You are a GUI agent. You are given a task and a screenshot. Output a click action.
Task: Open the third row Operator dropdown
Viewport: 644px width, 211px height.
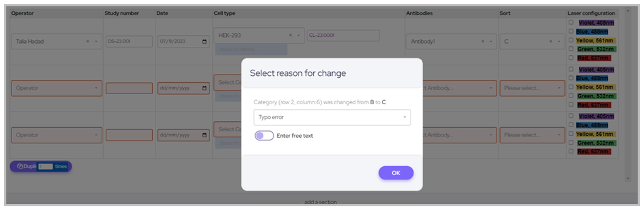(x=57, y=135)
